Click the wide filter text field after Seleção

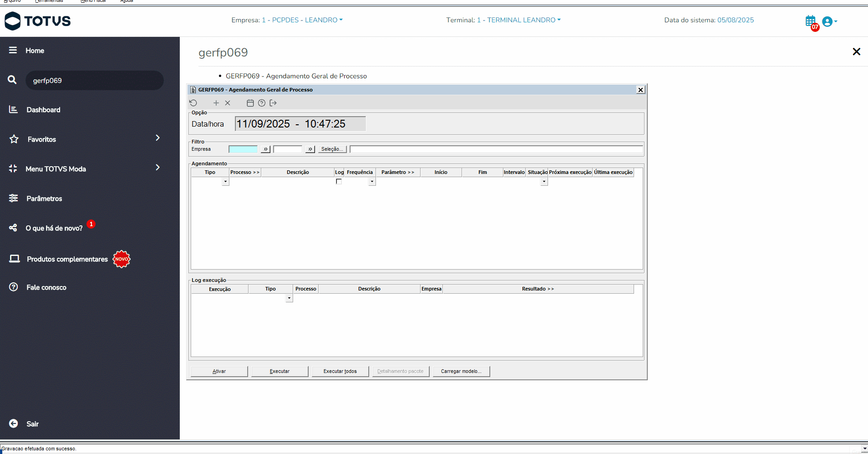pos(496,149)
